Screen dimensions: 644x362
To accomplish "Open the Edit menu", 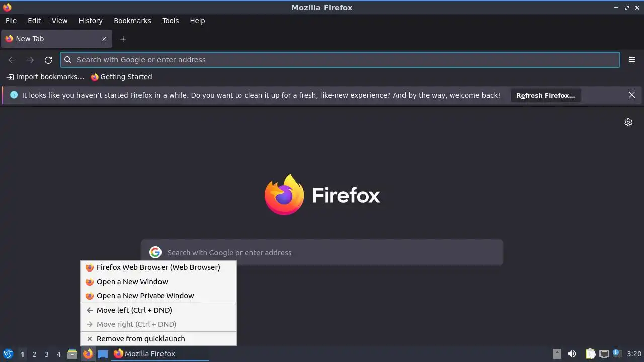I will pos(34,21).
